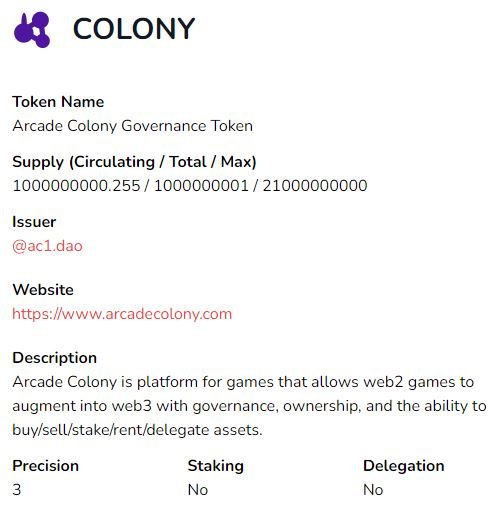Image resolution: width=497 pixels, height=519 pixels.
Task: Click the purple COLONY token logo
Action: coord(32,30)
